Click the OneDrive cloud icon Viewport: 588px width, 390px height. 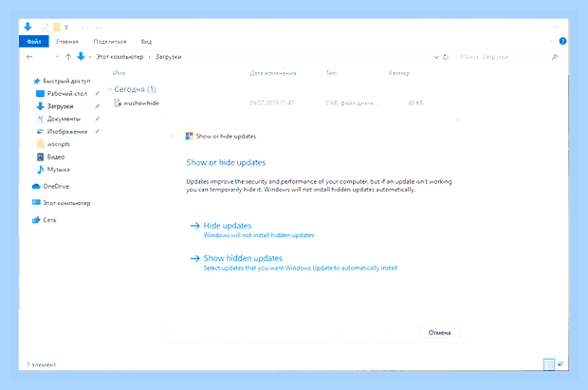36,186
